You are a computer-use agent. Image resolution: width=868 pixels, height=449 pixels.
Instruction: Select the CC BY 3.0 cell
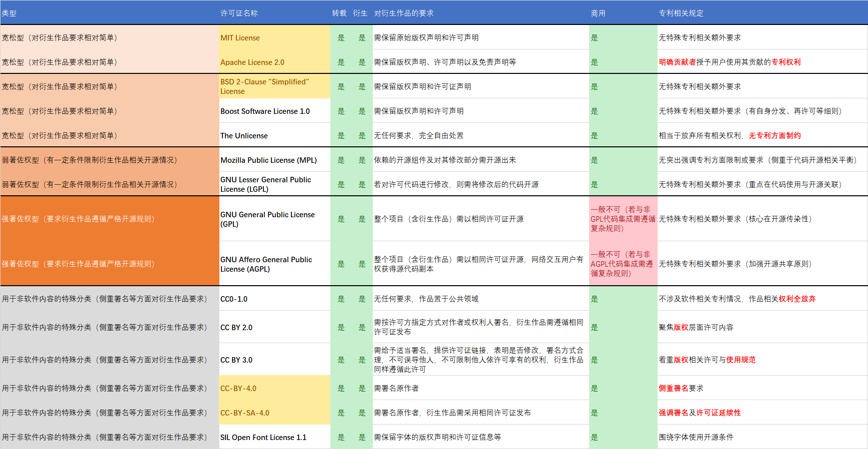tap(275, 360)
